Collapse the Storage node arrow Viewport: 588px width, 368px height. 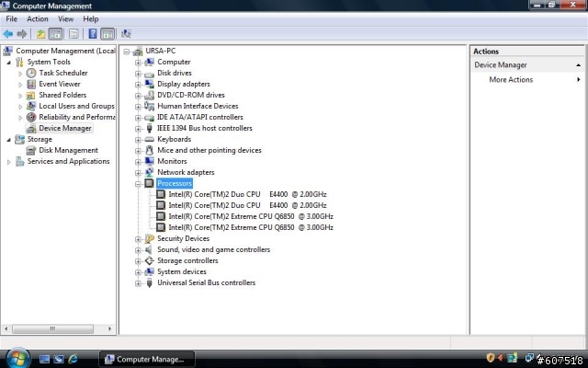pyautogui.click(x=8, y=140)
